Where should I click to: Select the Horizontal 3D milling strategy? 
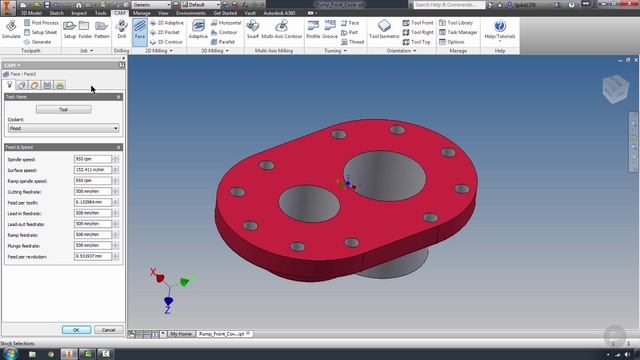(226, 23)
